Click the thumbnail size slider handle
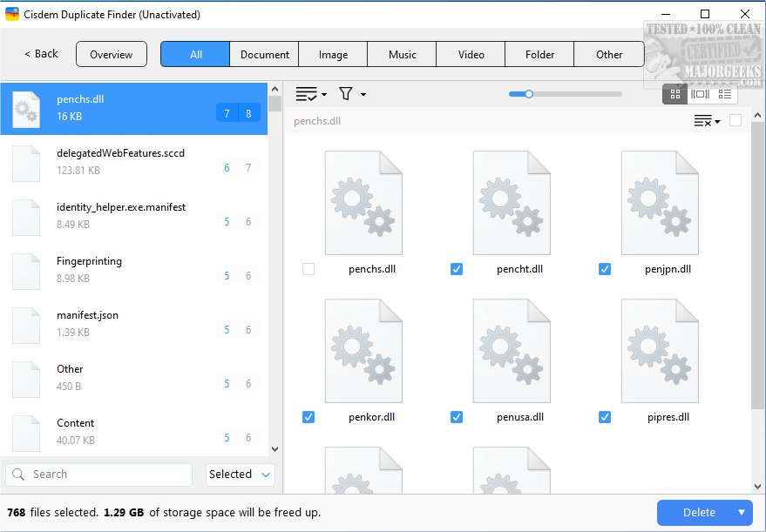The height and width of the screenshot is (532, 766). tap(528, 94)
